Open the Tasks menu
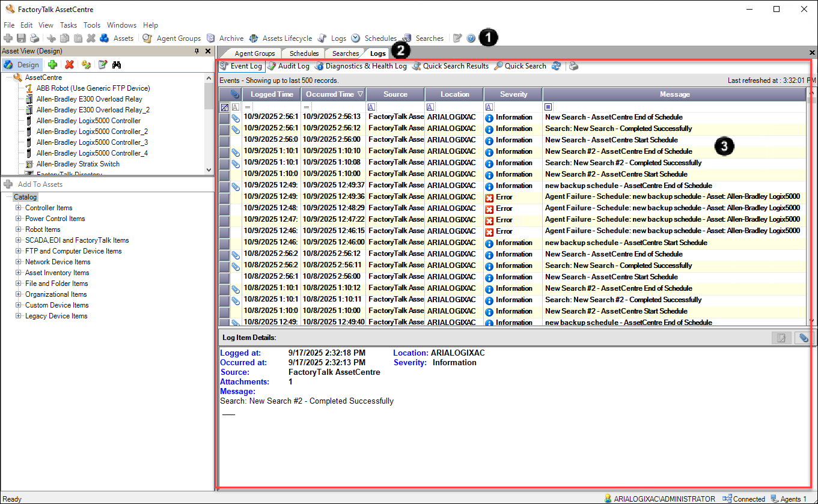 [x=69, y=25]
